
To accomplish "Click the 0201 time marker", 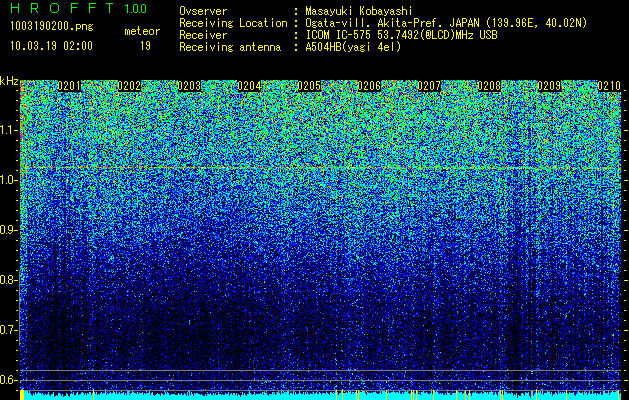I will click(x=69, y=86).
